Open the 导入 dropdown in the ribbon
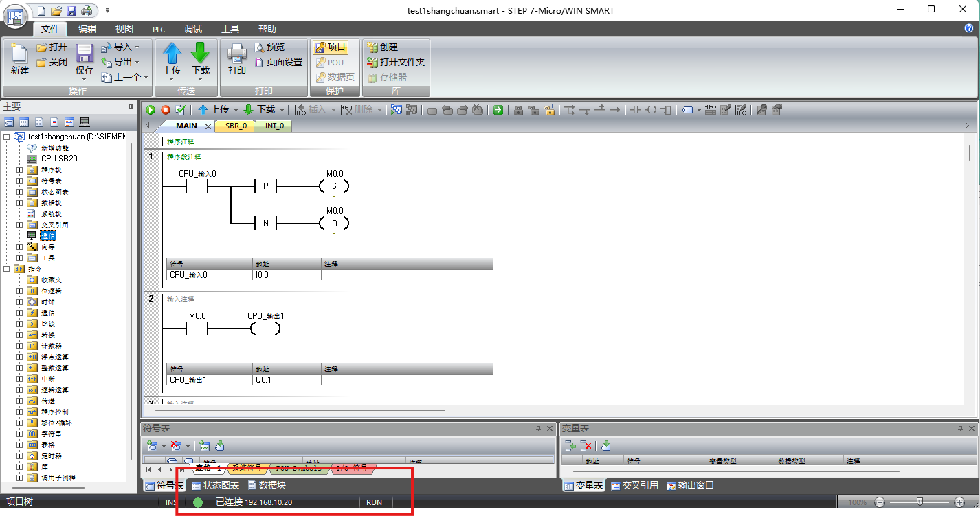Screen dimensions: 980x516 [x=137, y=47]
